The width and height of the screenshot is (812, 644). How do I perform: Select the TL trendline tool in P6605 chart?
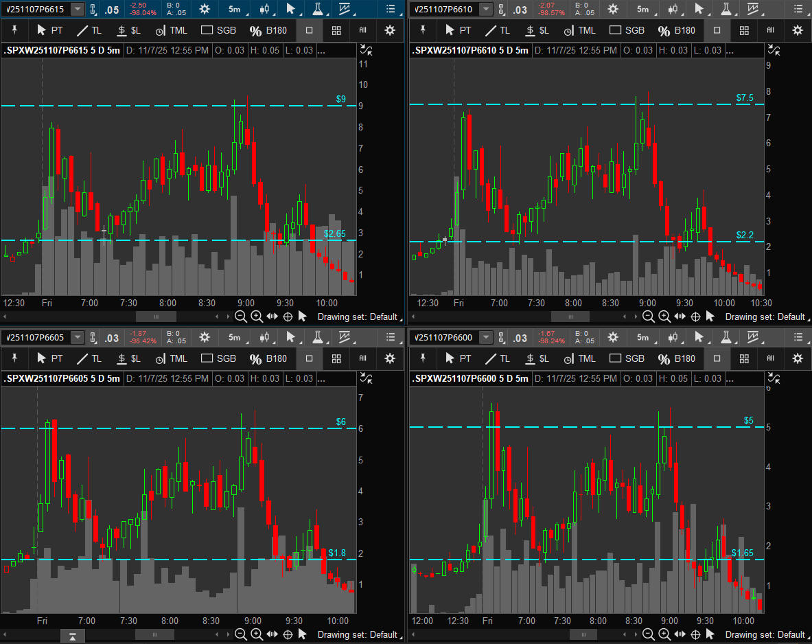click(89, 358)
